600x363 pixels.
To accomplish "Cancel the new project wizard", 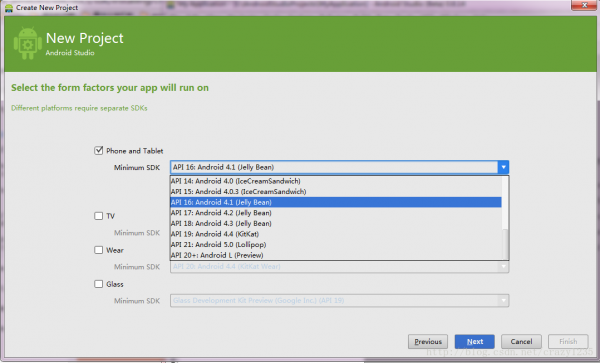I will click(521, 342).
